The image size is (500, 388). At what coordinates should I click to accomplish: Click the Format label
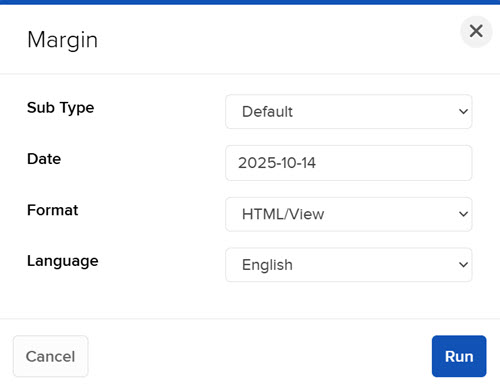pyautogui.click(x=53, y=210)
